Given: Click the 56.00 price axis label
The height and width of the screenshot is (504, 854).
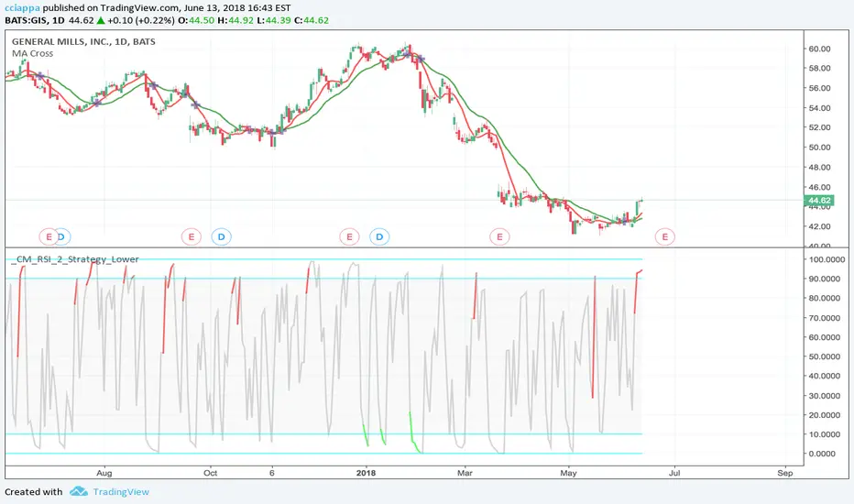Looking at the screenshot, I should (x=819, y=88).
